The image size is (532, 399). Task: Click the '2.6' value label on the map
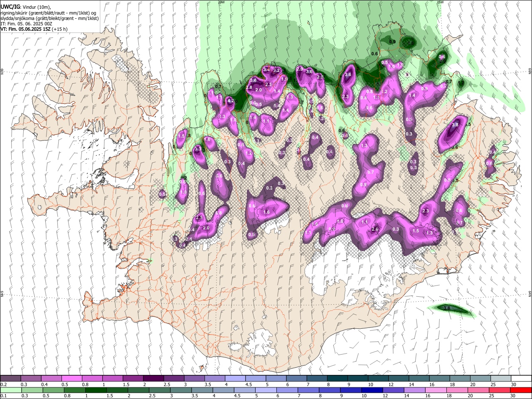[x=375, y=229]
